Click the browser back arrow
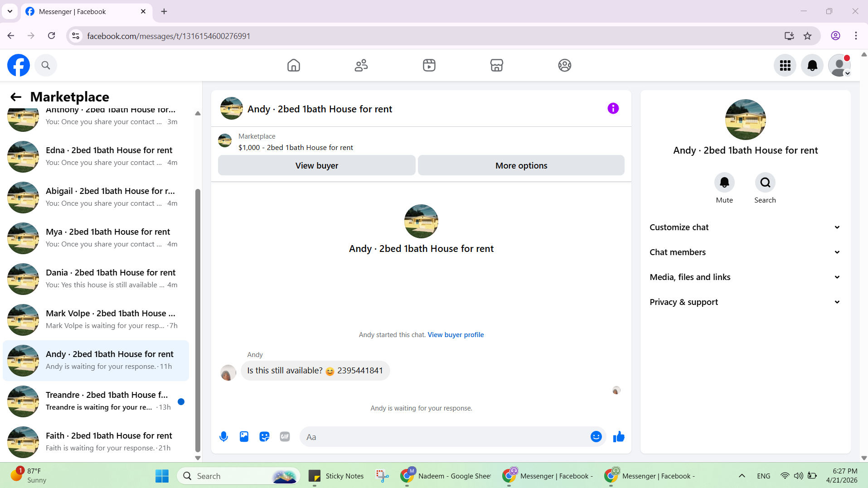 pos(11,36)
